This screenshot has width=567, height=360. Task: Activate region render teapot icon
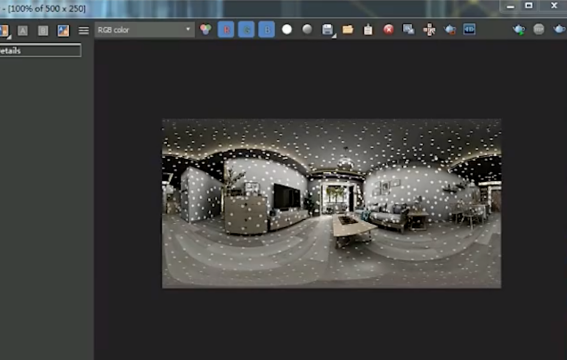(x=449, y=30)
